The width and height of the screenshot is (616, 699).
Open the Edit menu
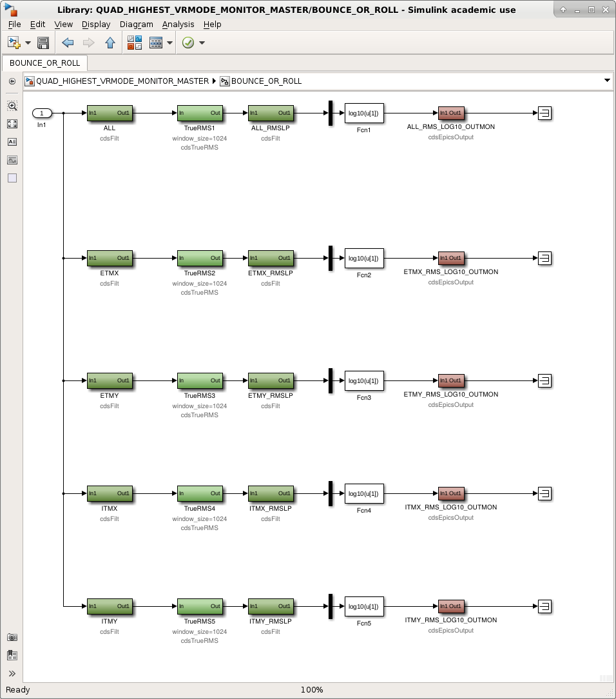click(x=38, y=25)
